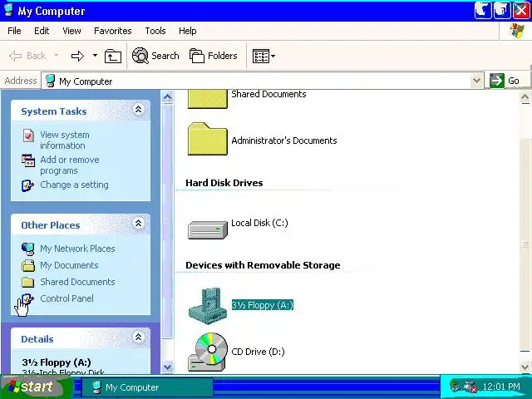
Task: Click the My Computer title bar icon
Action: 9,11
